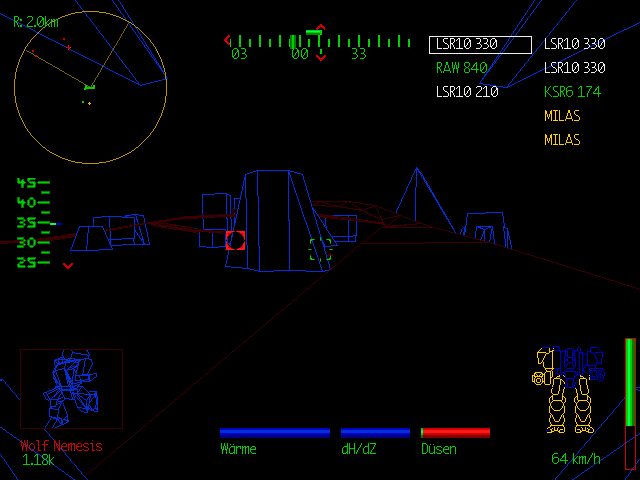Select the boxed LSR10 330 weapon entry

tap(480, 44)
